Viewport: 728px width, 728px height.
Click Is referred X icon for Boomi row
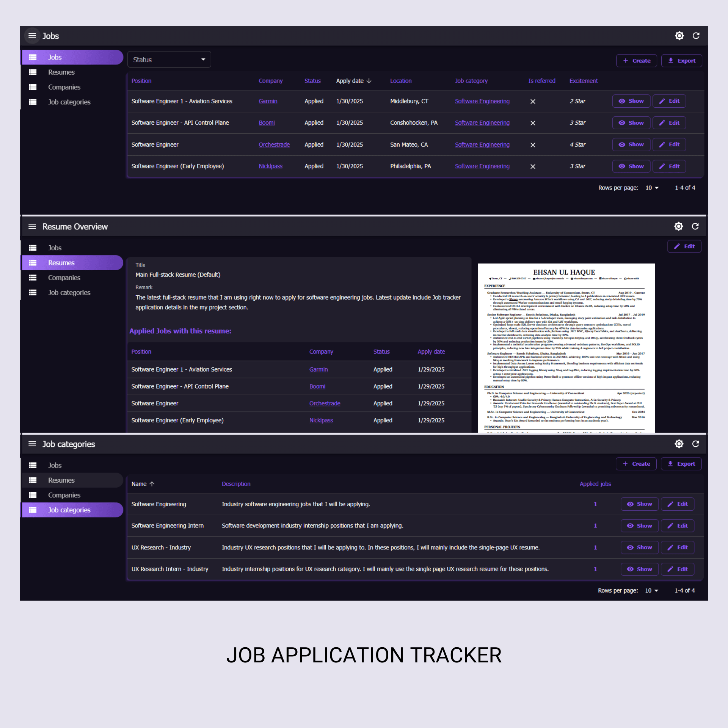tap(533, 123)
